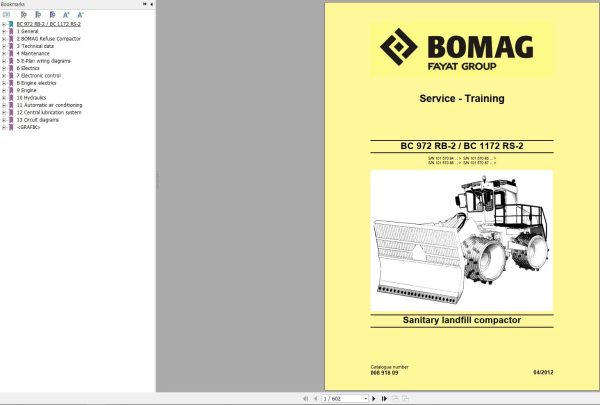Click the two-page view icon in the bottom bar
Image resolution: width=600 pixels, height=405 pixels.
pyautogui.click(x=406, y=398)
